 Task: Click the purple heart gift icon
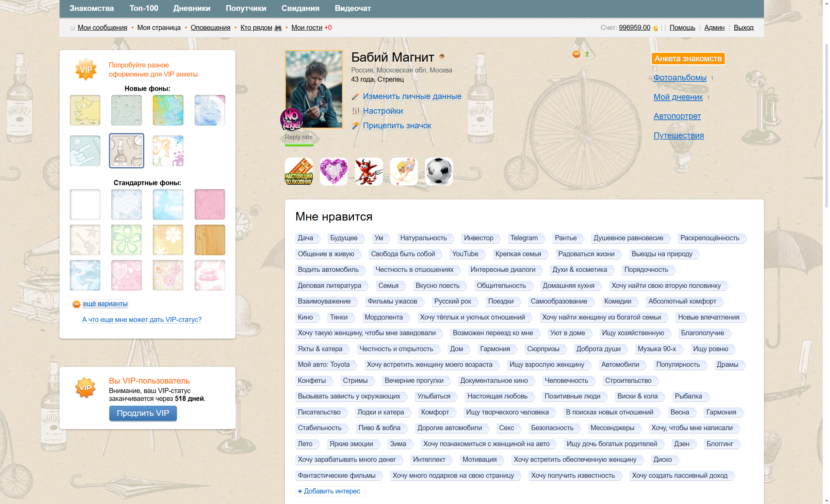[x=333, y=172]
